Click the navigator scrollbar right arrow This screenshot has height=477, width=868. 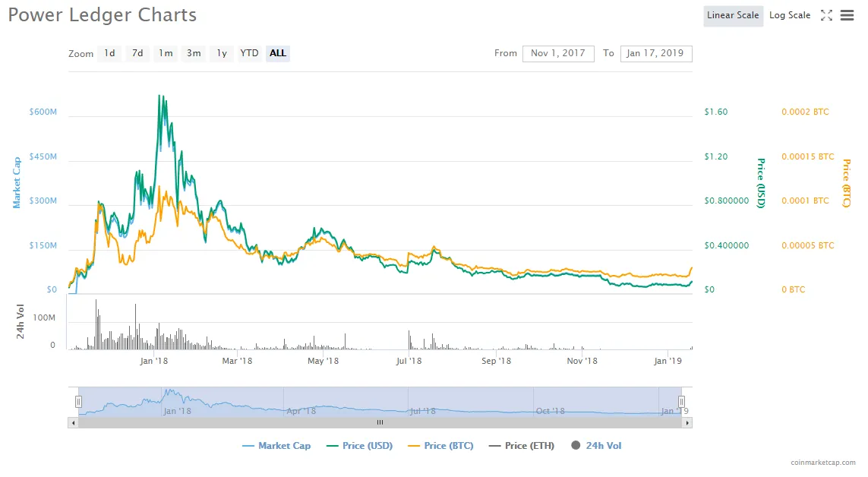pyautogui.click(x=687, y=423)
